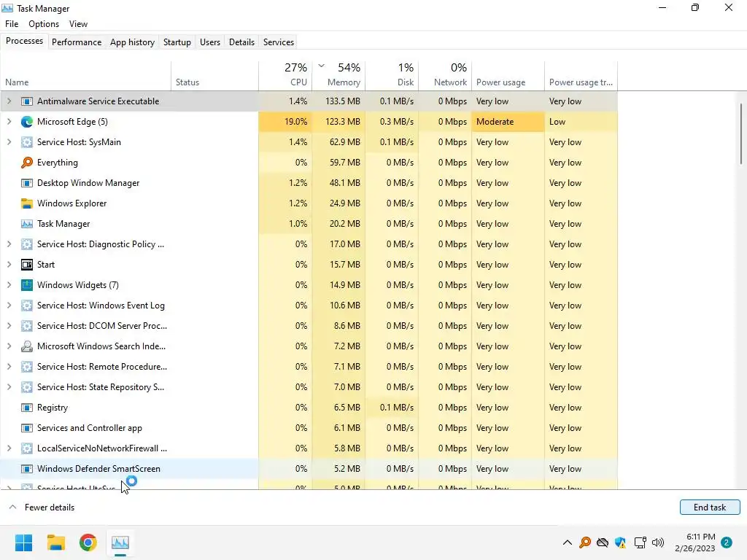Click the Windows Defender SmartScreen icon

pyautogui.click(x=27, y=469)
